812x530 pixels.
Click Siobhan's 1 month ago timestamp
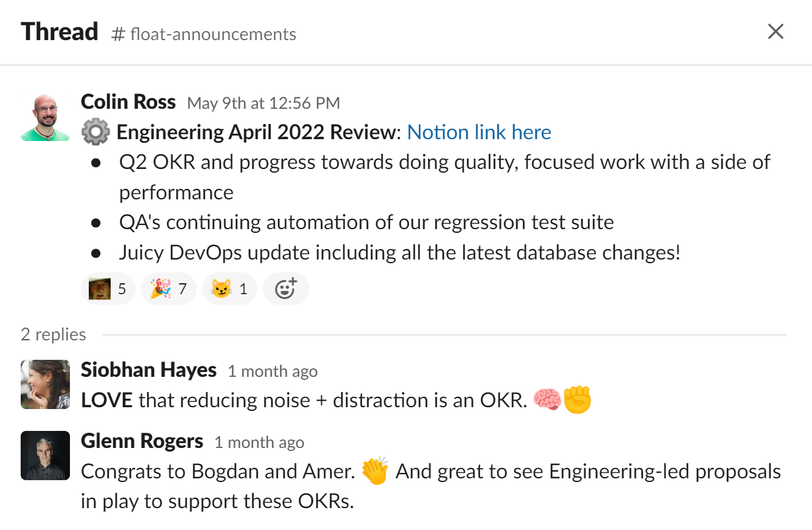(x=272, y=371)
